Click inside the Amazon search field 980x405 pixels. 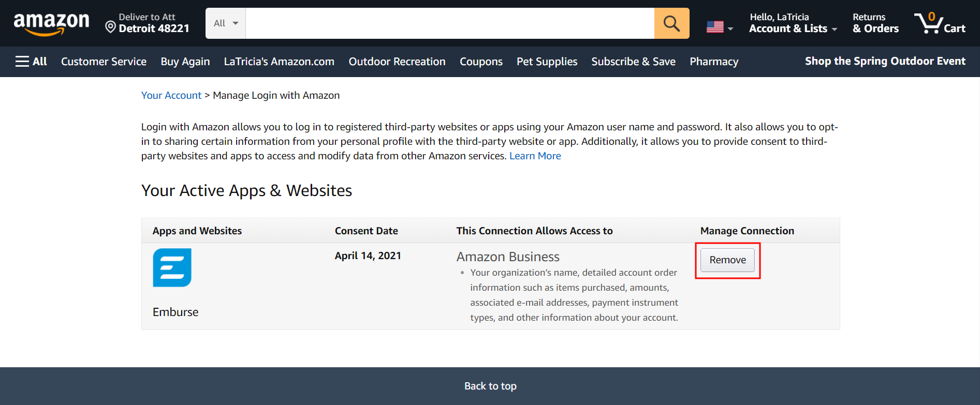pyautogui.click(x=449, y=23)
